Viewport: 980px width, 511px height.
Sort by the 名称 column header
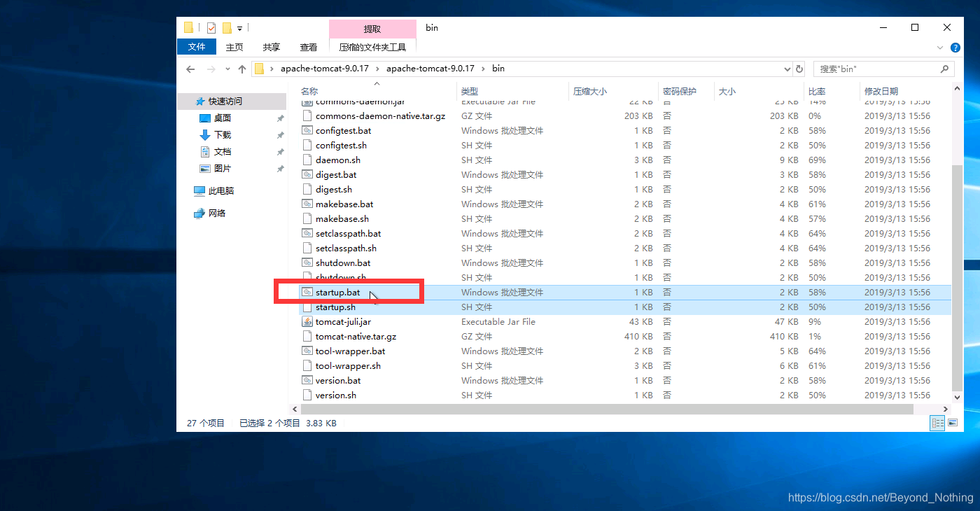point(309,92)
